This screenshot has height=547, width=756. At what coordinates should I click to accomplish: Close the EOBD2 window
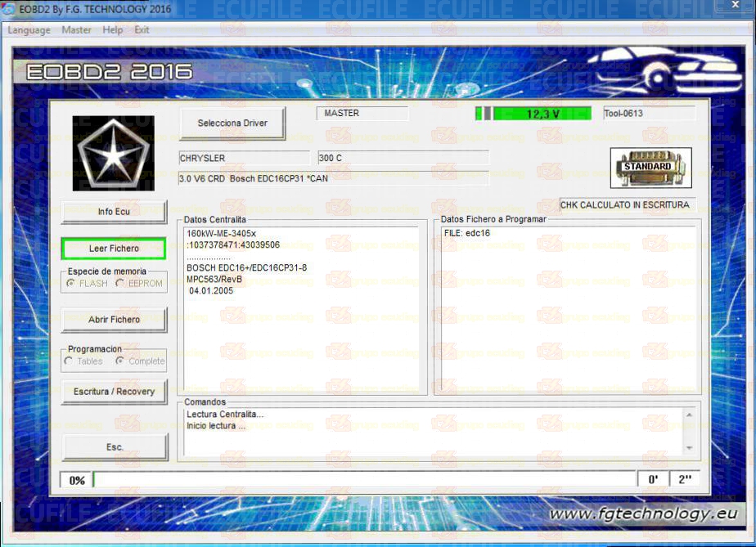tap(736, 4)
